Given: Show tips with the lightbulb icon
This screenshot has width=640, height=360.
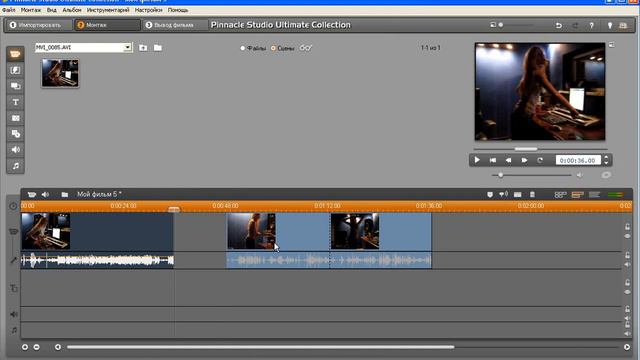Looking at the screenshot, I should [610, 25].
